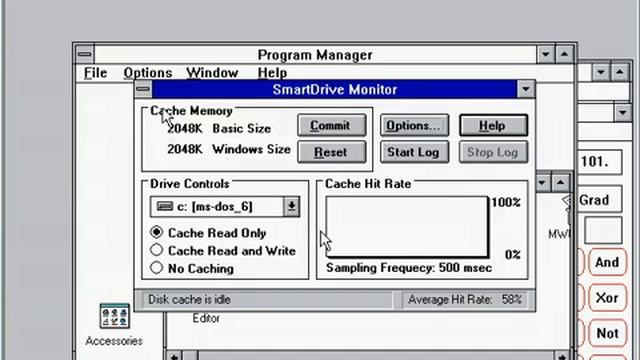Open the Help menu in Program Manager

272,73
